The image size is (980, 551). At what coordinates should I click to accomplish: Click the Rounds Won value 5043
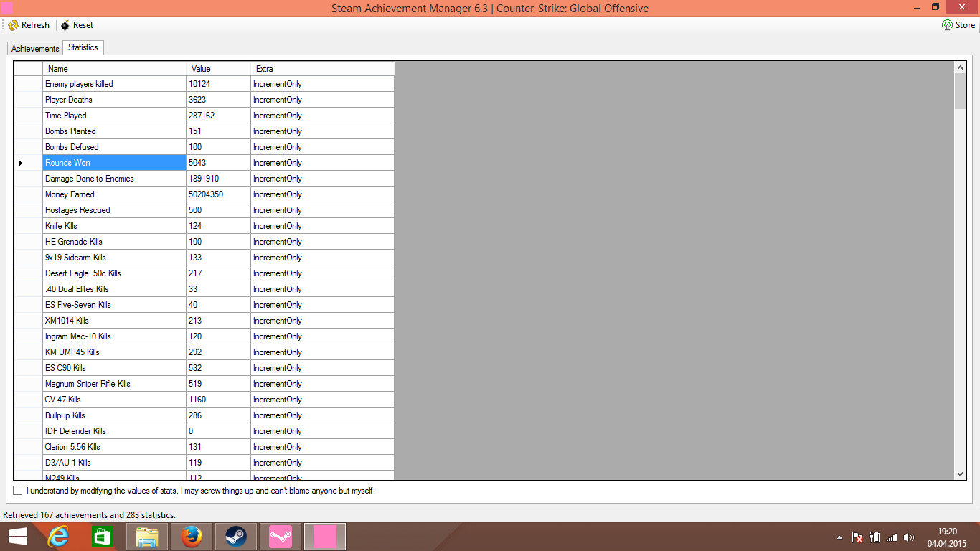point(219,163)
